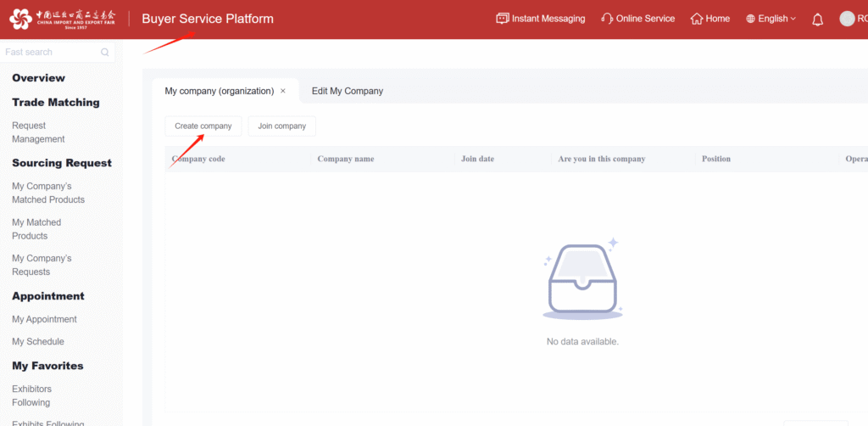Viewport: 868px width, 426px height.
Task: Click the Create company button
Action: pyautogui.click(x=203, y=126)
